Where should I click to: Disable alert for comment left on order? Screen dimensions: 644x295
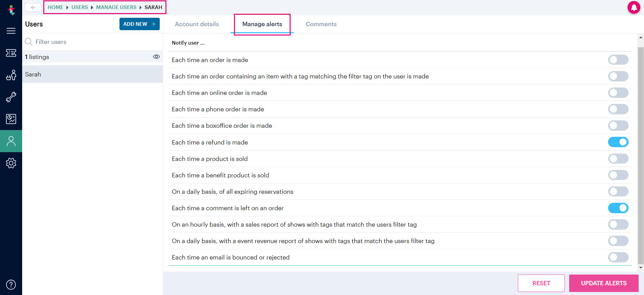[618, 208]
